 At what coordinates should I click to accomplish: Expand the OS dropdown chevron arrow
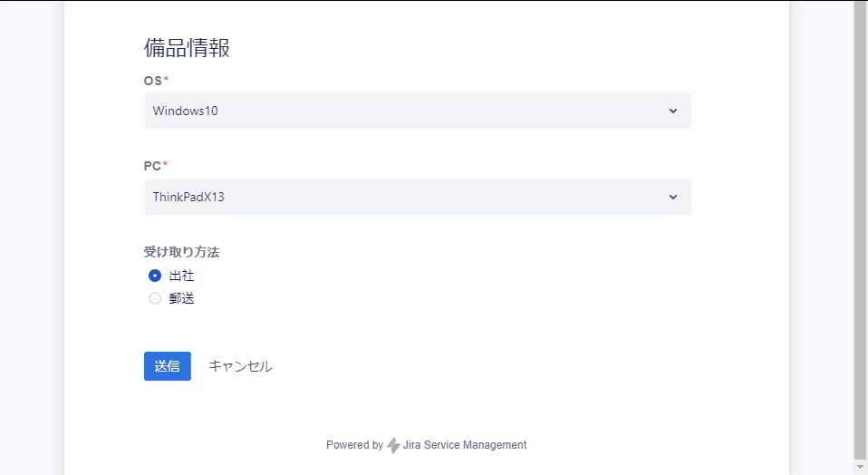tap(672, 111)
